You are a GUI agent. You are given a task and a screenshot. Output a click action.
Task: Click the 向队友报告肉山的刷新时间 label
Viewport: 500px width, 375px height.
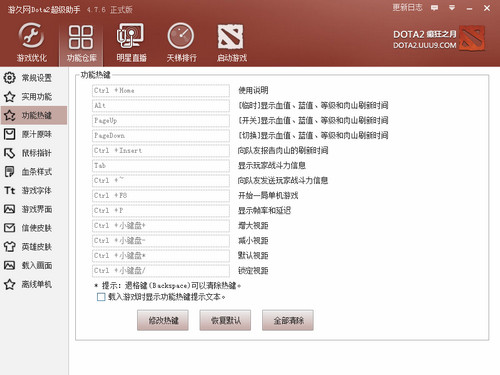coord(283,150)
